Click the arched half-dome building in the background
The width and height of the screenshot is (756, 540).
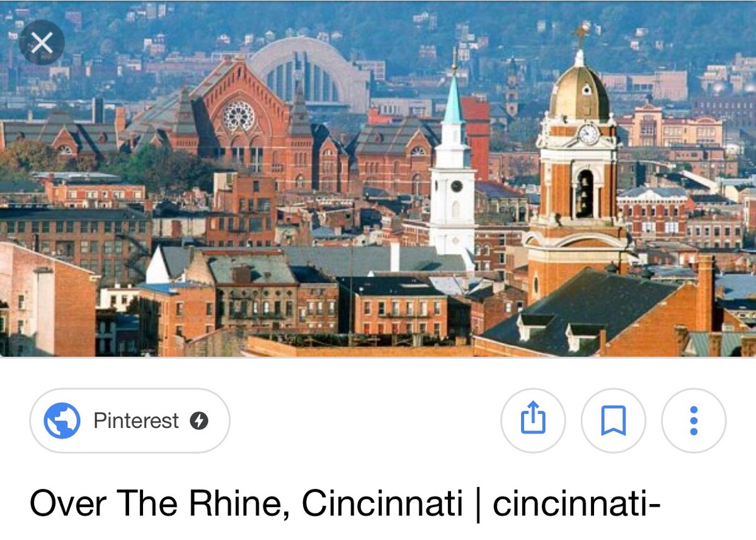310,72
